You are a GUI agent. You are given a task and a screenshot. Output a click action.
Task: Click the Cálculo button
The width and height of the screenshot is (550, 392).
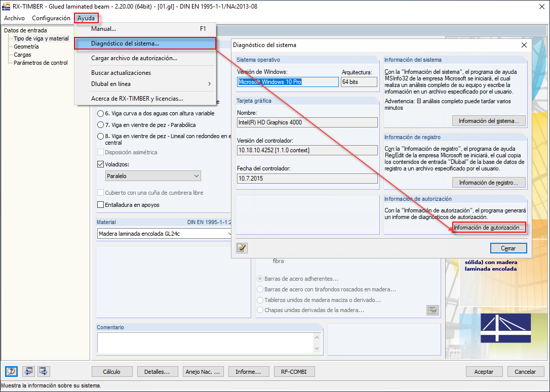coord(112,372)
